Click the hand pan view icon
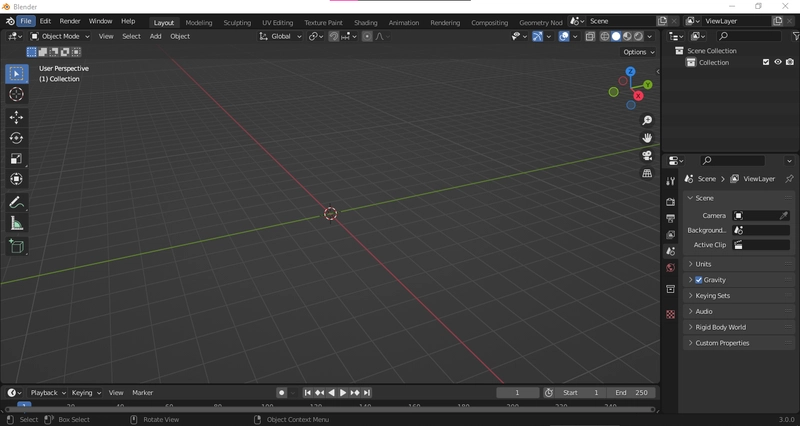The height and width of the screenshot is (426, 800). (x=647, y=138)
